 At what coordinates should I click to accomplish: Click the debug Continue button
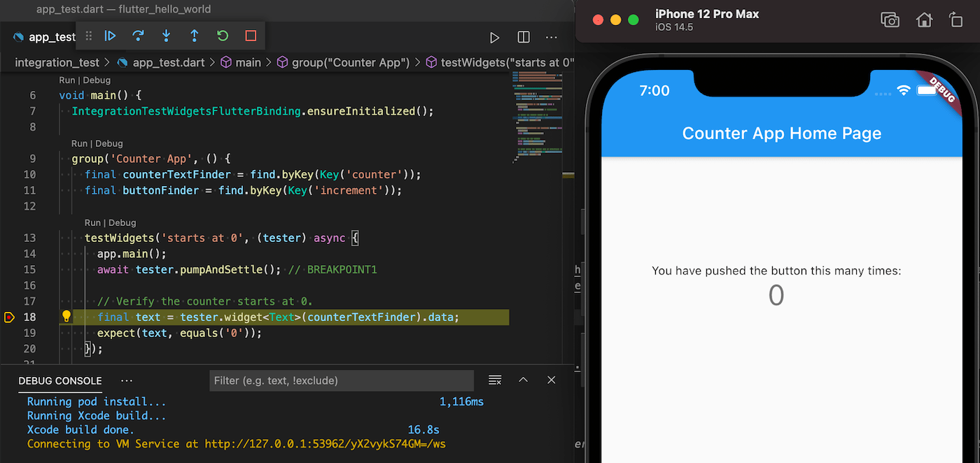pyautogui.click(x=110, y=36)
